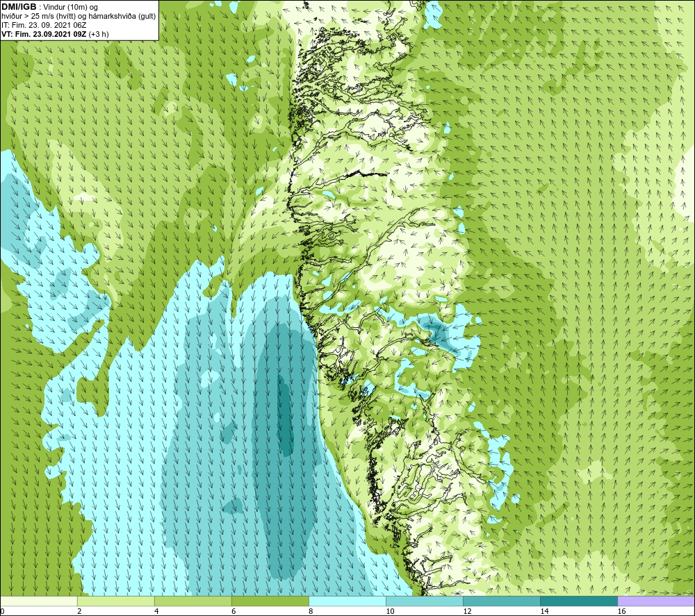
Task: Click the '16' label on the wind scale
Action: (621, 611)
